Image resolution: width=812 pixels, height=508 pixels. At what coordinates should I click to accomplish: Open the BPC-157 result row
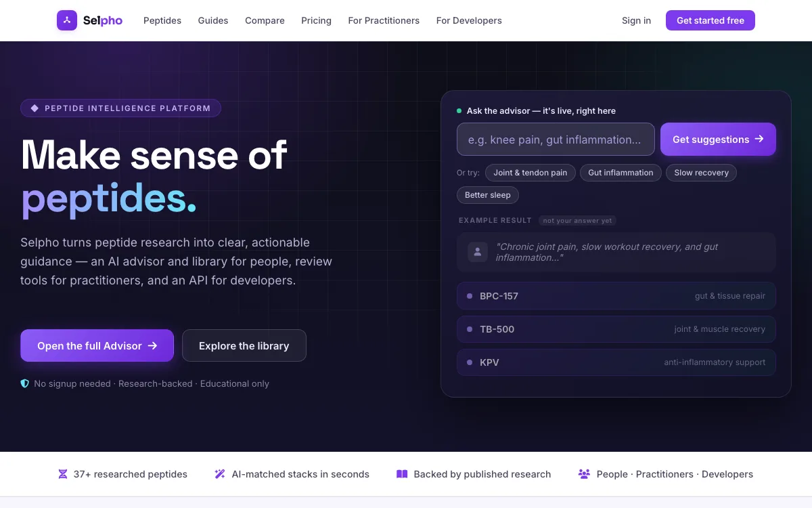pyautogui.click(x=616, y=296)
